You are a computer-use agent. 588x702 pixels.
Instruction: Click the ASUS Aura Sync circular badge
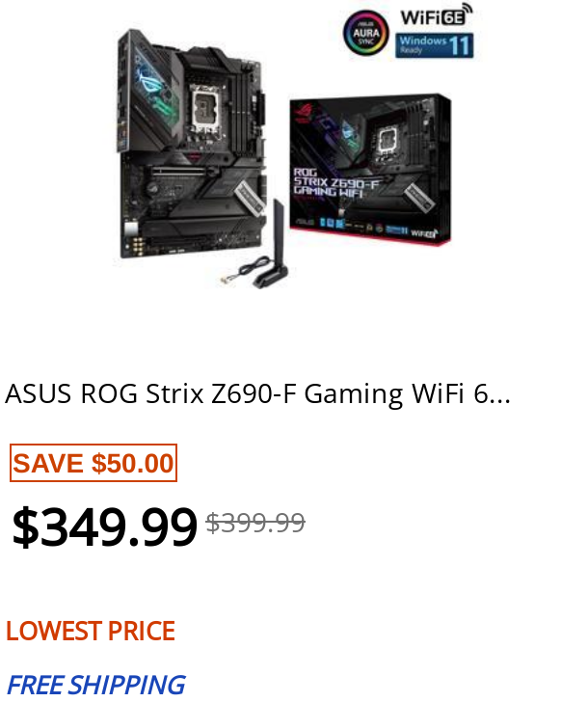365,33
